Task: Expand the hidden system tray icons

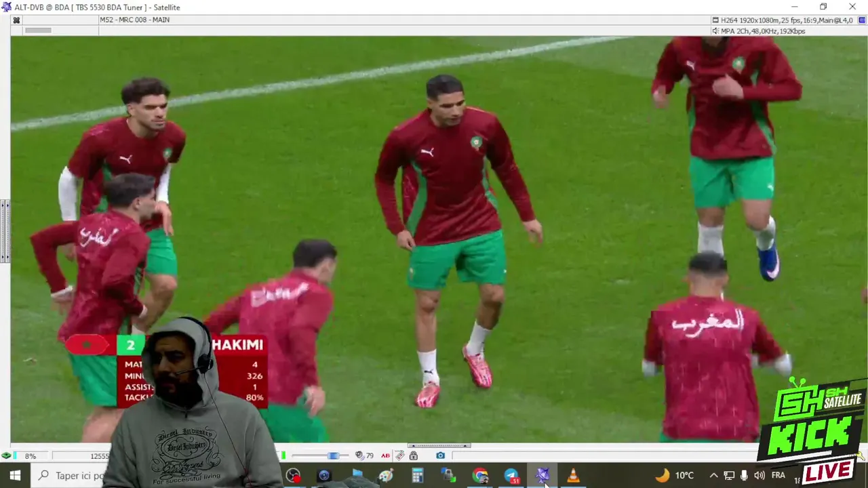Action: pyautogui.click(x=713, y=475)
